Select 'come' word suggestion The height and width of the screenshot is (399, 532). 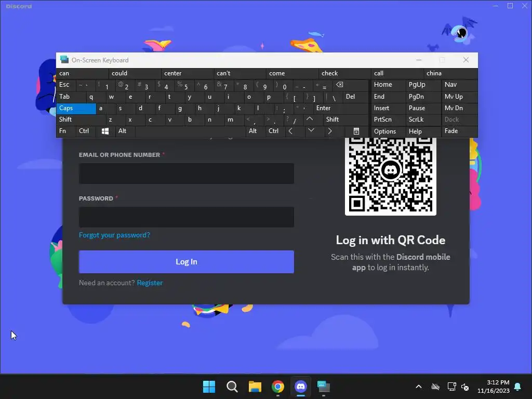coord(292,73)
